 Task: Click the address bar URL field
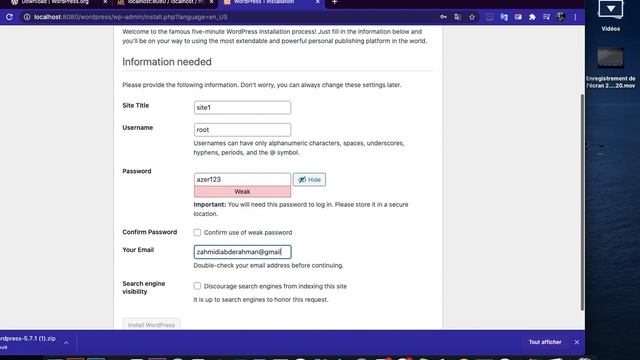(229, 17)
